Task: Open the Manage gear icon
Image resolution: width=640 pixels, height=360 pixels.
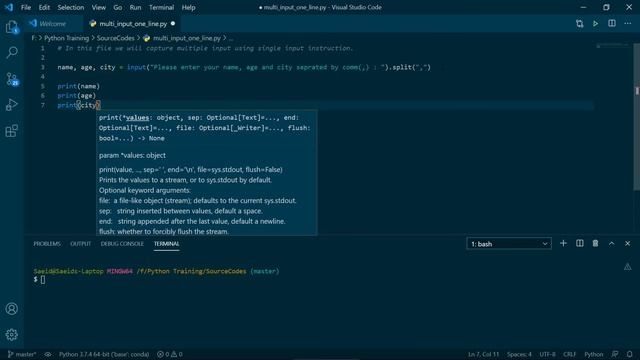Action: [12, 335]
